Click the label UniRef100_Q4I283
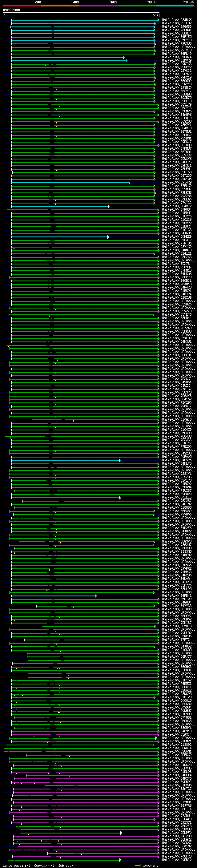The width and height of the screenshot is (197, 868). coord(177,836)
